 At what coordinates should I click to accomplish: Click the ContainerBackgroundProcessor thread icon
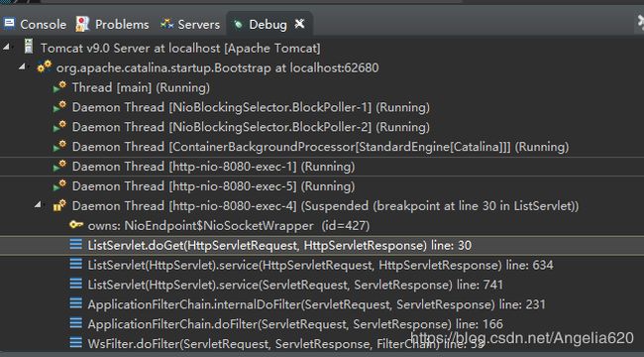click(x=59, y=146)
